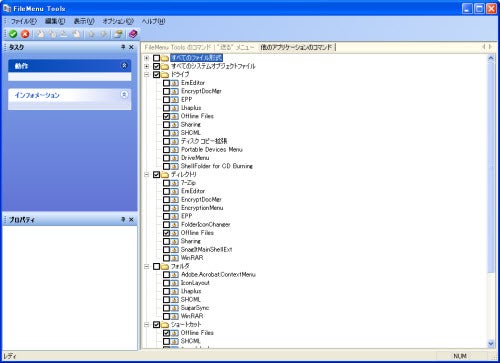Close the タスク panel

coord(131,47)
